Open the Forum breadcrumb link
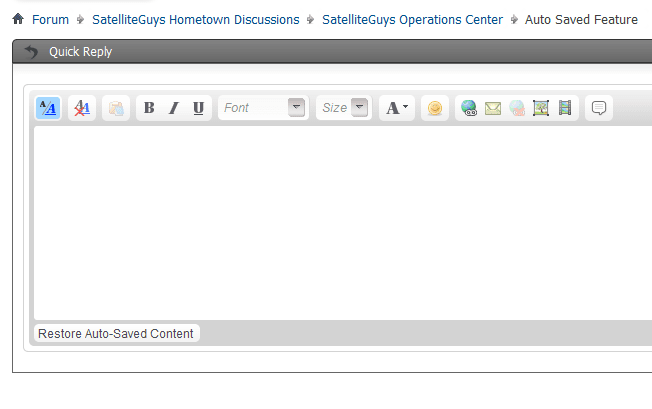The width and height of the screenshot is (652, 409). pos(50,20)
